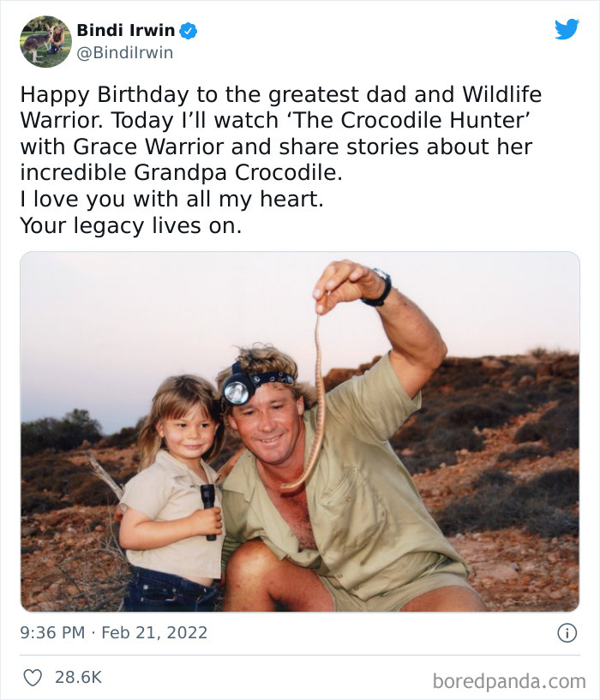This screenshot has height=700, width=600.
Task: View the 28.6K likes count
Action: pyautogui.click(x=78, y=677)
